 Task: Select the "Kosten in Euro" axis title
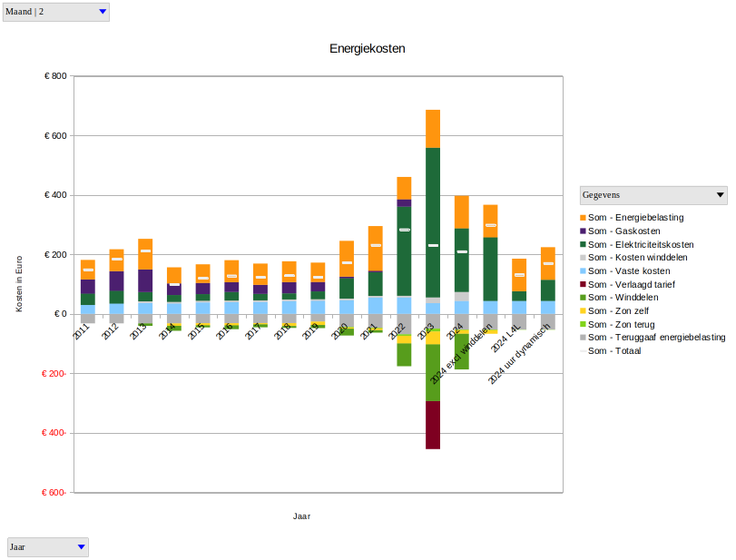tap(19, 284)
